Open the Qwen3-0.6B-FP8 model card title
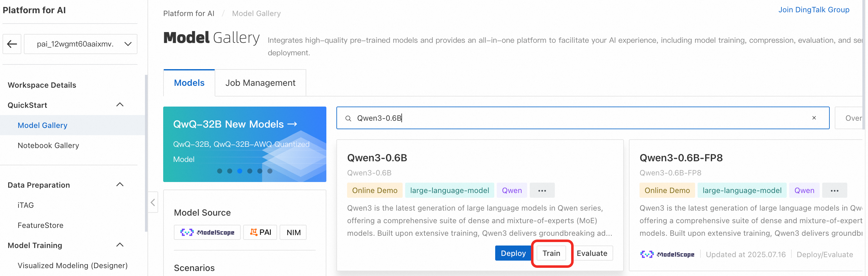This screenshot has height=276, width=868. [681, 158]
